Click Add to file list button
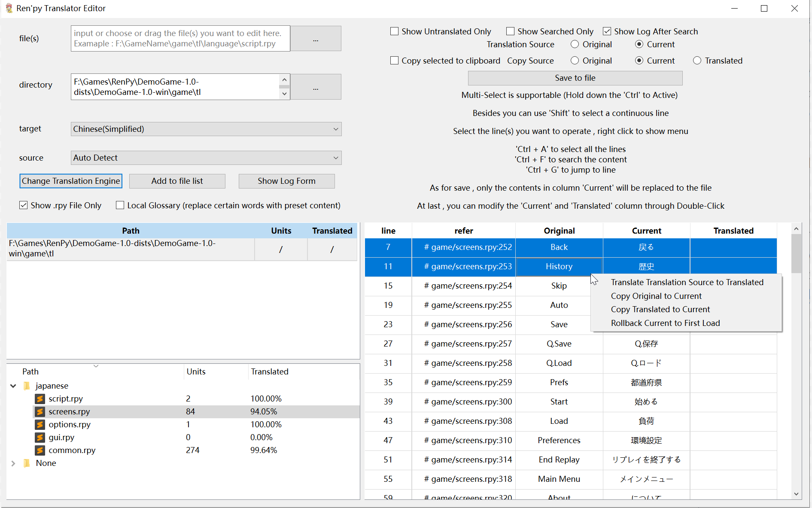The width and height of the screenshot is (812, 508). pos(177,181)
